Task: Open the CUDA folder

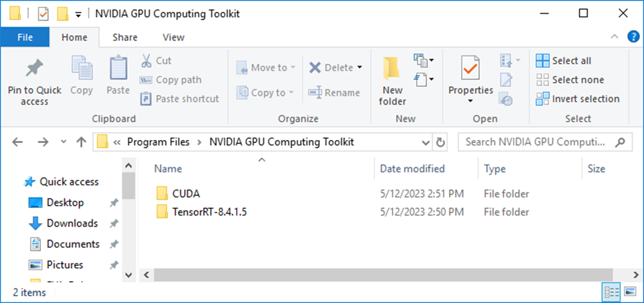Action: pyautogui.click(x=186, y=194)
